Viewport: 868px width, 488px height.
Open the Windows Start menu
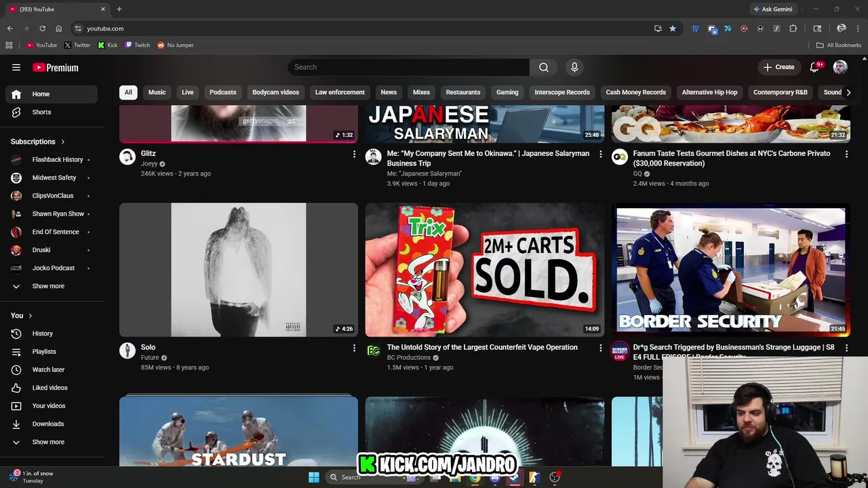tap(314, 477)
